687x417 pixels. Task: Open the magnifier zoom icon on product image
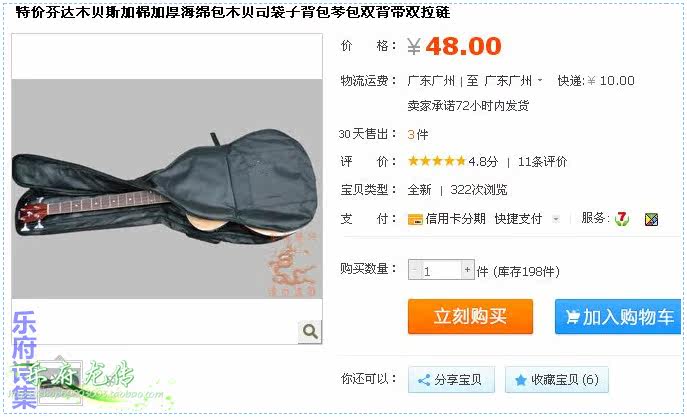[x=310, y=332]
